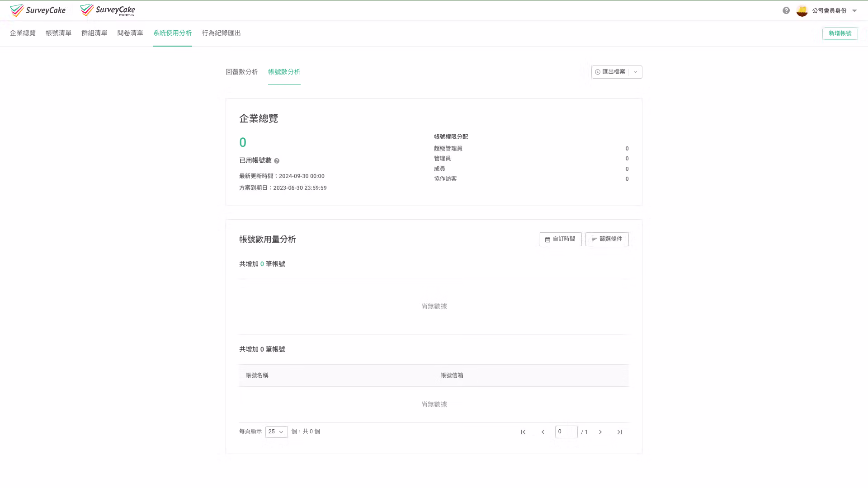Screen dimensions: 868x488
Task: Click the page number input field
Action: 566,432
